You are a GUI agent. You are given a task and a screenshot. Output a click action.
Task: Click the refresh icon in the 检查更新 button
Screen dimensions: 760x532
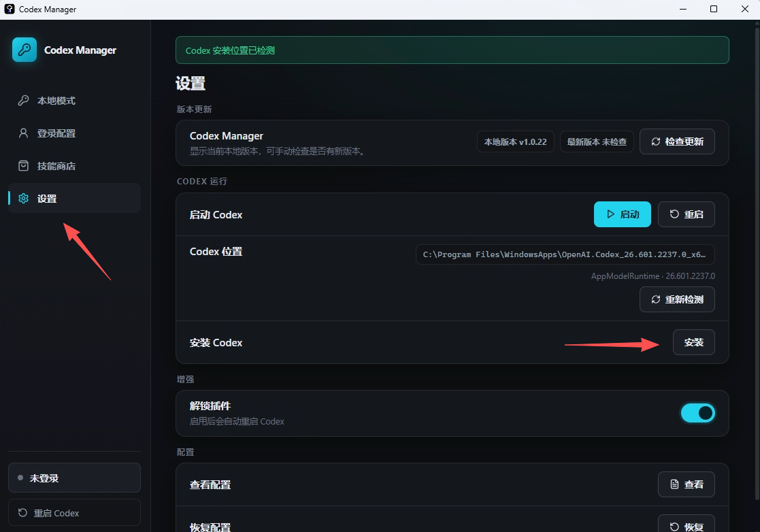click(x=656, y=142)
